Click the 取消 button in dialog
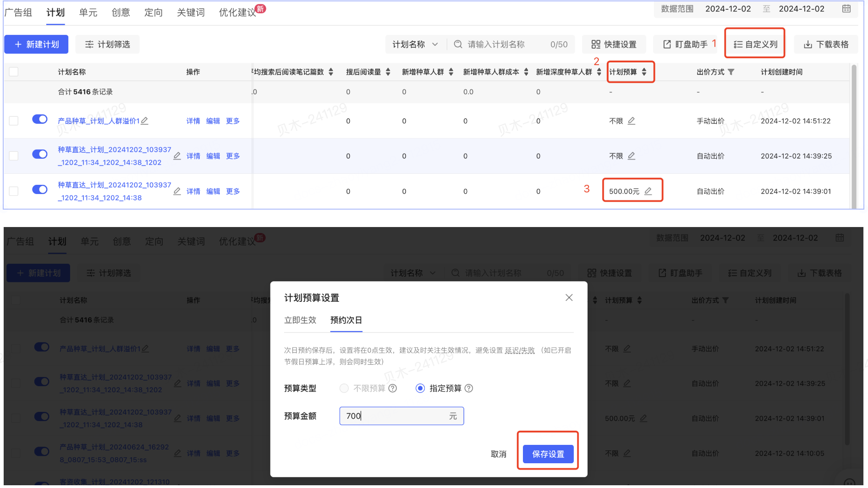The width and height of the screenshot is (868, 488). 498,454
